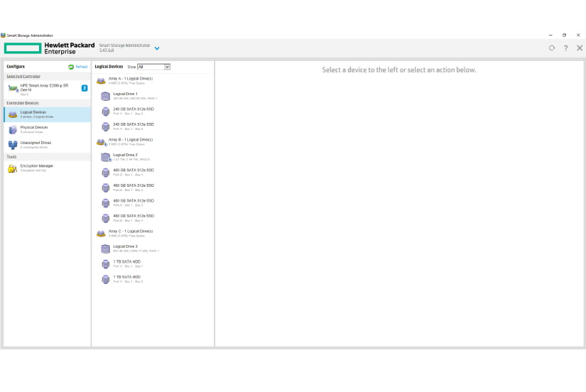Select Logical Drive 3
This screenshot has width=586, height=392.
(x=153, y=249)
